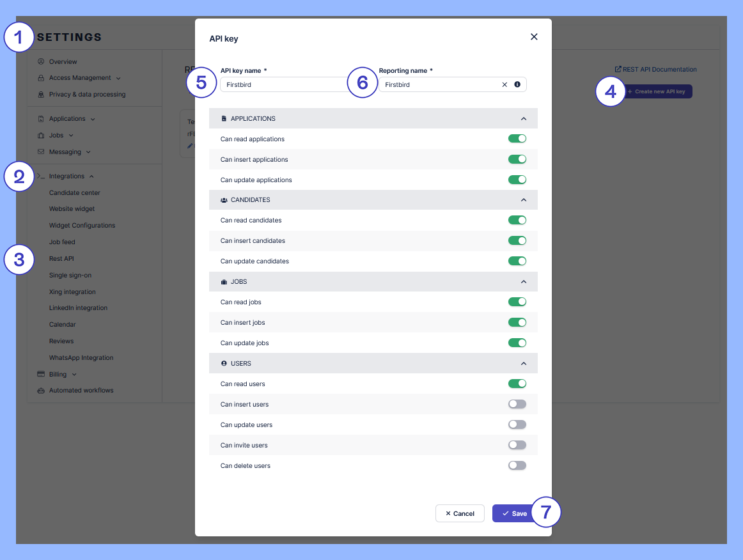The width and height of the screenshot is (743, 560).
Task: Open Rest API in Integrations menu
Action: point(61,259)
